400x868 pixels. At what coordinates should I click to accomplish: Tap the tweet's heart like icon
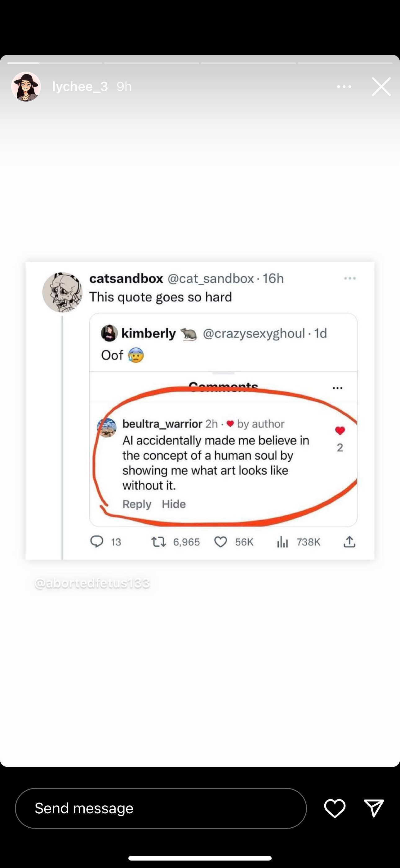coord(220,542)
